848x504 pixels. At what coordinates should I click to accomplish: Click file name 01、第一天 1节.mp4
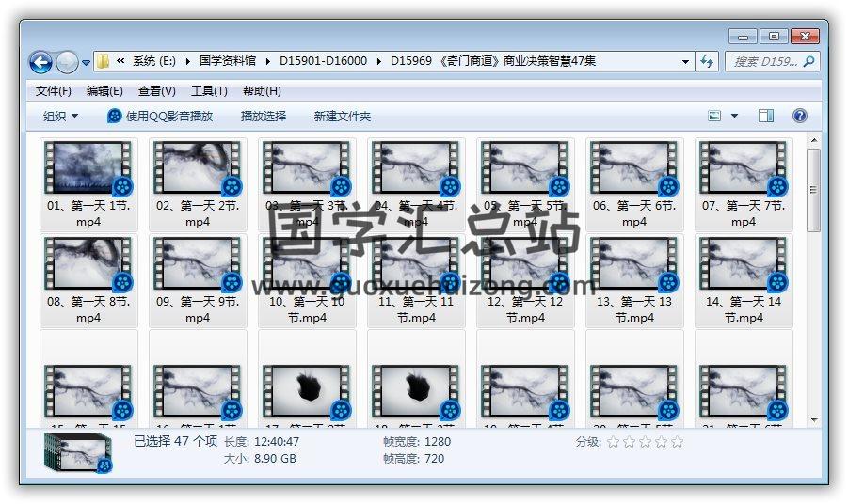click(x=88, y=213)
